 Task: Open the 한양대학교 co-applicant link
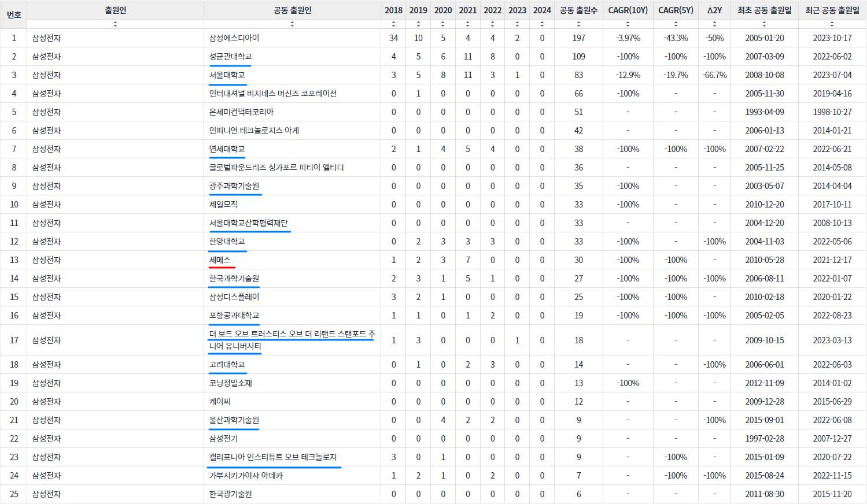tap(227, 242)
